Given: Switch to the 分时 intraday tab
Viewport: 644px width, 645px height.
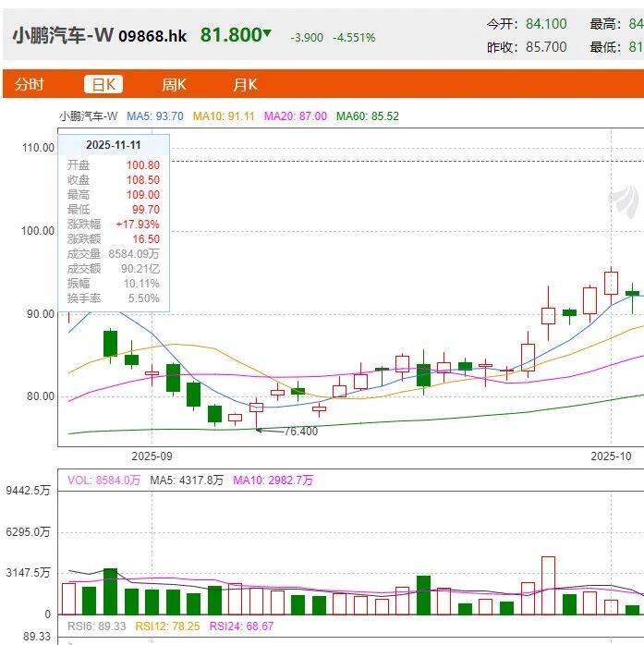Looking at the screenshot, I should click(29, 84).
